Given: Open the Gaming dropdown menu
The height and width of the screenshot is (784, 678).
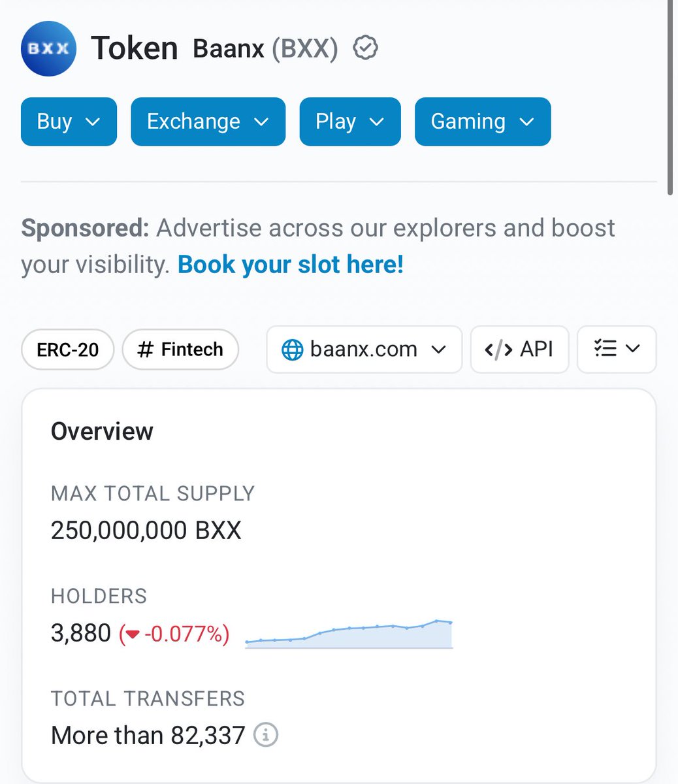Looking at the screenshot, I should [483, 122].
